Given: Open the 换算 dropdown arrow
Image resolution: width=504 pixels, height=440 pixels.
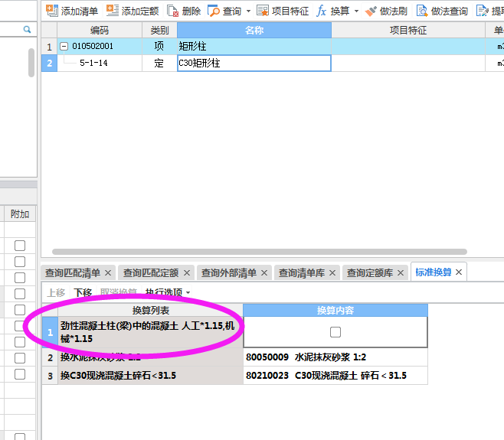Looking at the screenshot, I should coord(356,11).
